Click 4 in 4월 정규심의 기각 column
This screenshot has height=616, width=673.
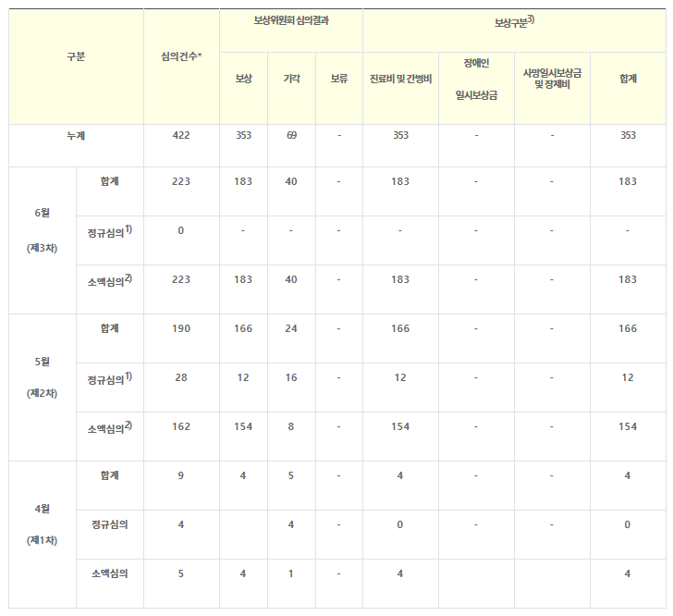click(291, 524)
